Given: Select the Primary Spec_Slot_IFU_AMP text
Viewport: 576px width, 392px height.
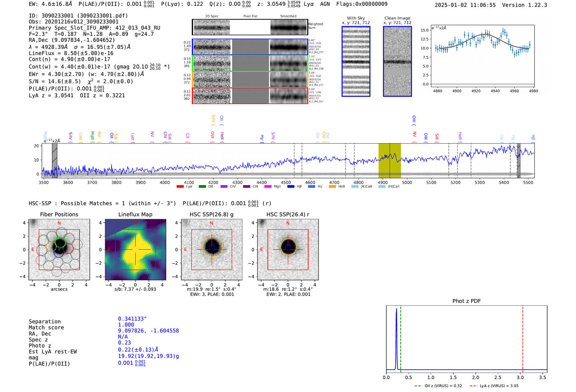Looking at the screenshot, I should tap(95, 28).
